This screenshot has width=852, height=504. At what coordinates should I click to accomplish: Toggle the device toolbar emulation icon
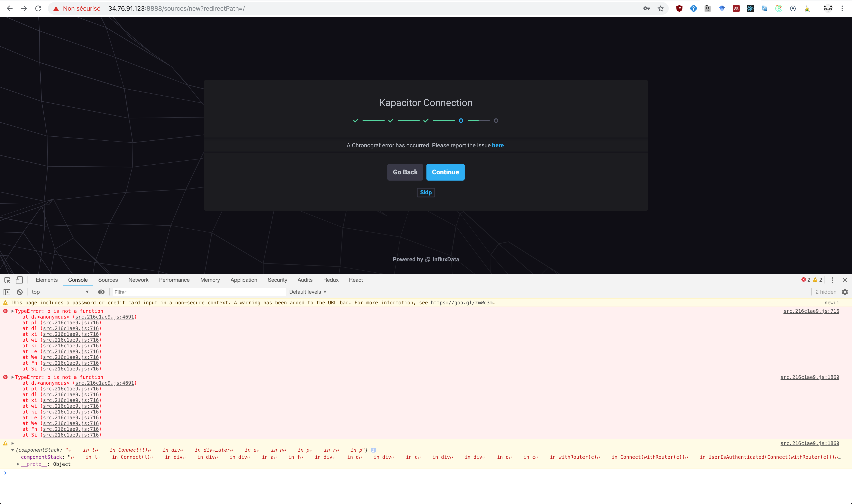pyautogui.click(x=19, y=280)
